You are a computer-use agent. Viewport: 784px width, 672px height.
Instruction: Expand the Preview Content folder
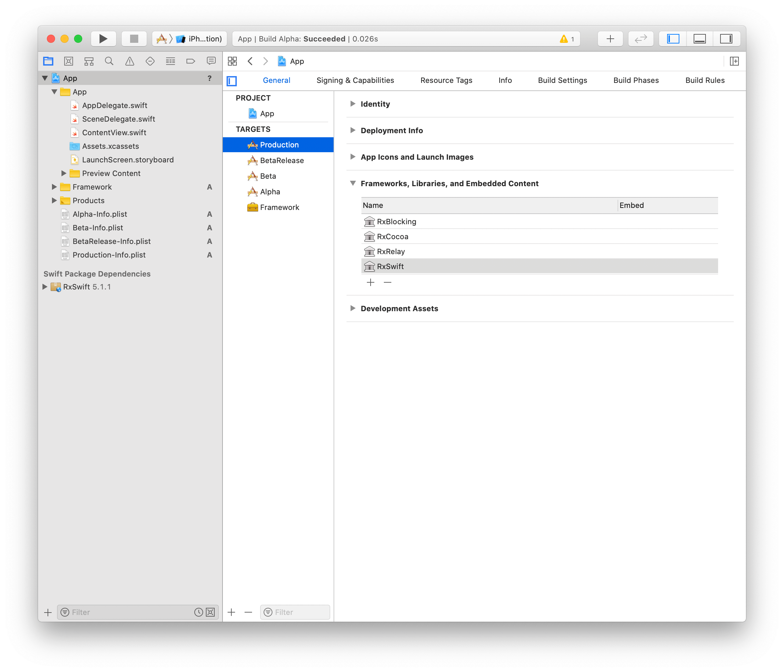(64, 173)
